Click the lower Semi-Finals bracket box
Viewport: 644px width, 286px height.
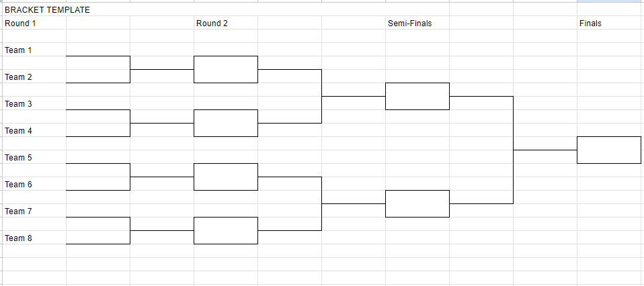(417, 204)
